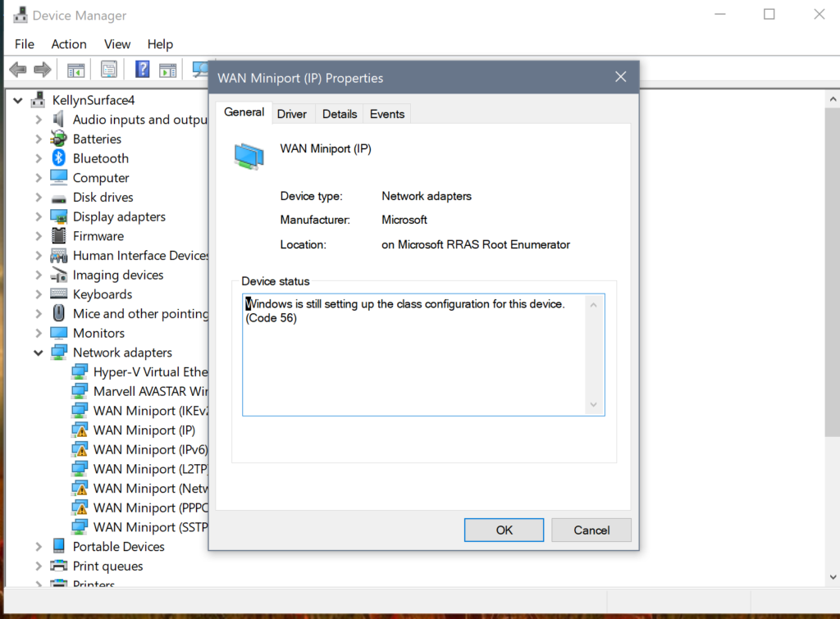
Task: Click the Portable Devices icon
Action: tap(59, 546)
